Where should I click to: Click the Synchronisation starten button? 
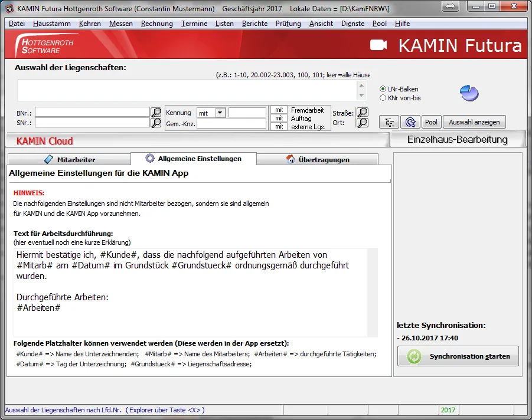(458, 356)
